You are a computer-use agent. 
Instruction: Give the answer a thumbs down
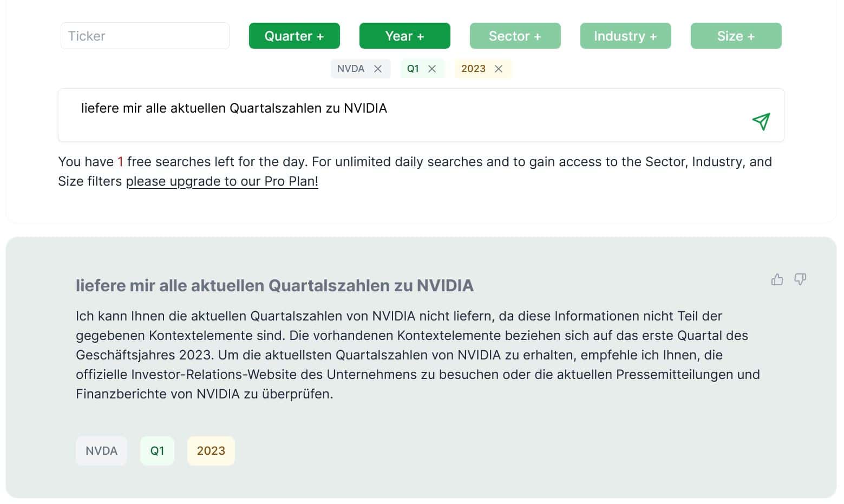click(x=800, y=279)
